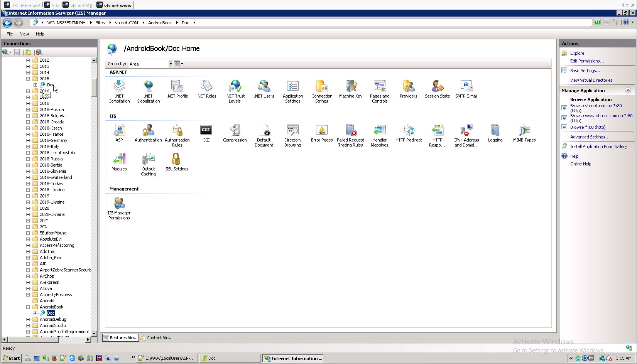Click the Save connections toolbar icon
Image resolution: width=637 pixels, height=364 pixels.
click(17, 52)
